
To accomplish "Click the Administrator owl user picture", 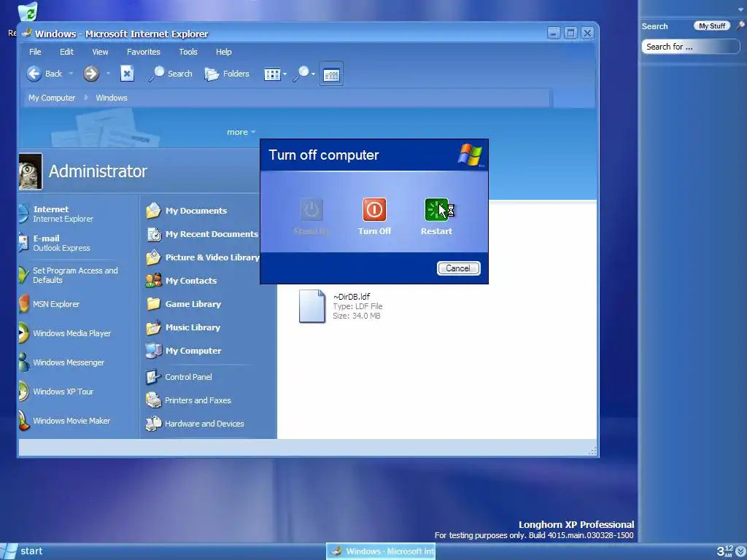I will coord(30,171).
